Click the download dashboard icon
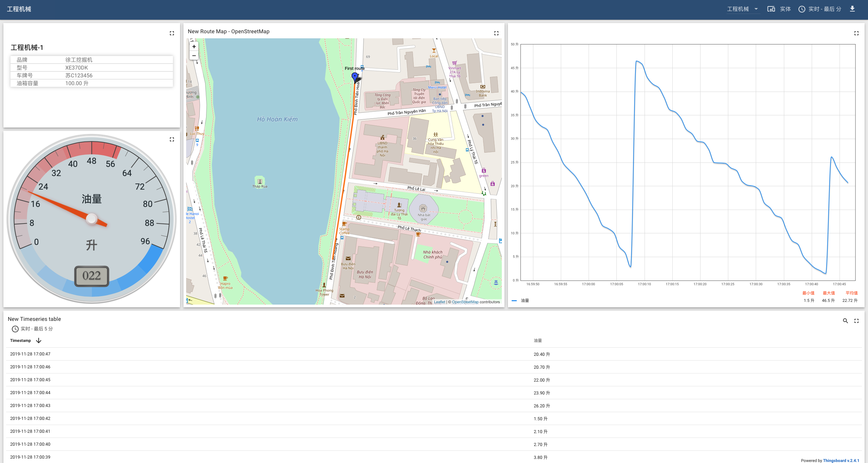Image resolution: width=868 pixels, height=463 pixels. (852, 9)
